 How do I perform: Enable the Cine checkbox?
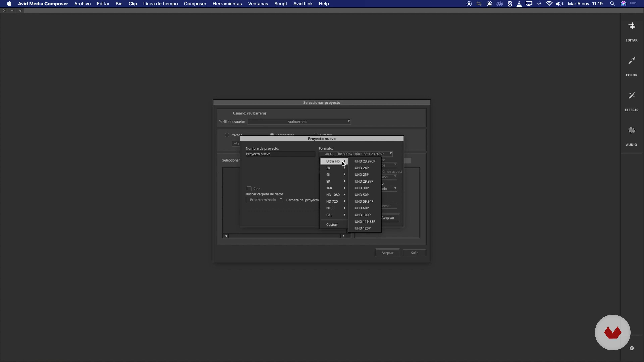[249, 189]
